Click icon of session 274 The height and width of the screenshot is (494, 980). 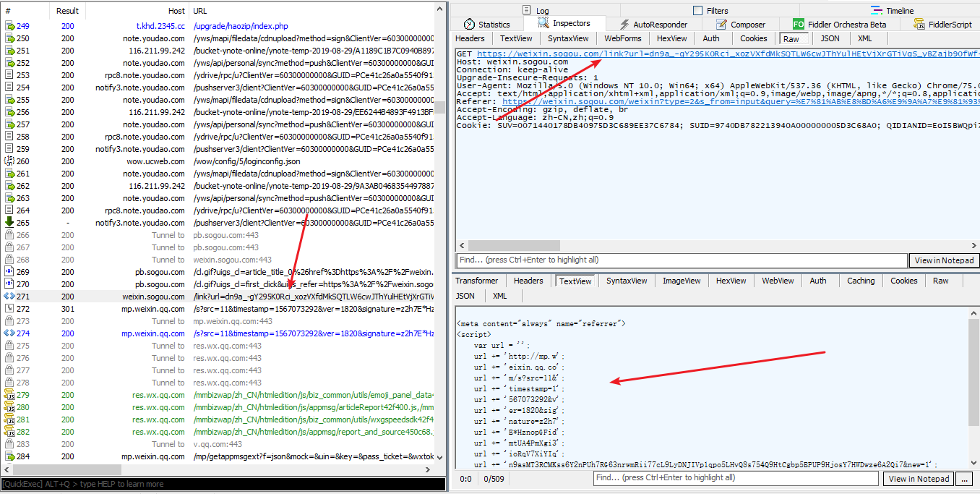point(10,333)
